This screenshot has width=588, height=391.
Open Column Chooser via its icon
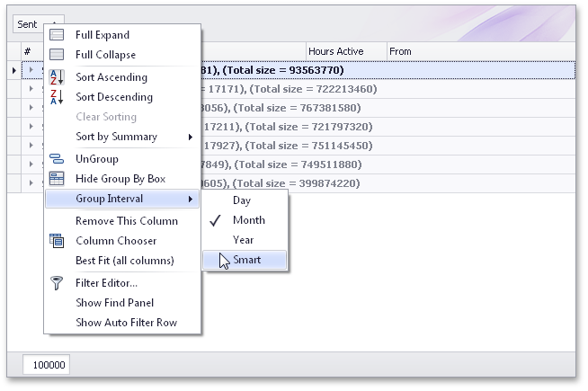(57, 241)
